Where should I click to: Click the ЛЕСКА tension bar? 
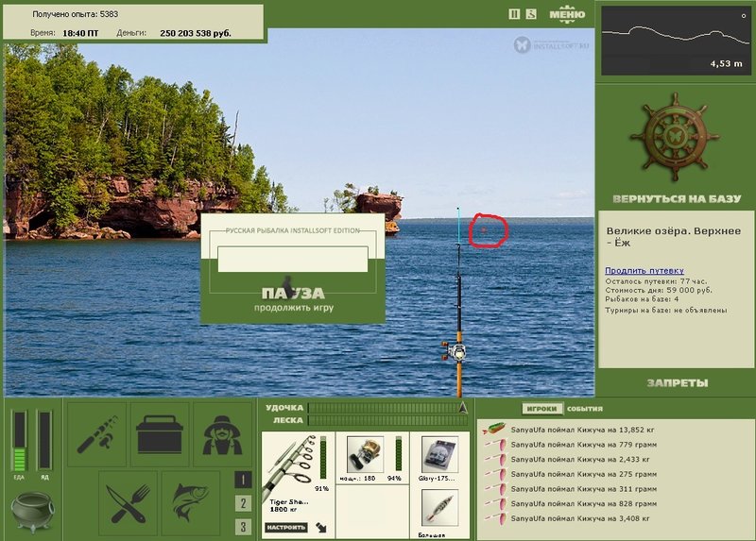(x=387, y=420)
